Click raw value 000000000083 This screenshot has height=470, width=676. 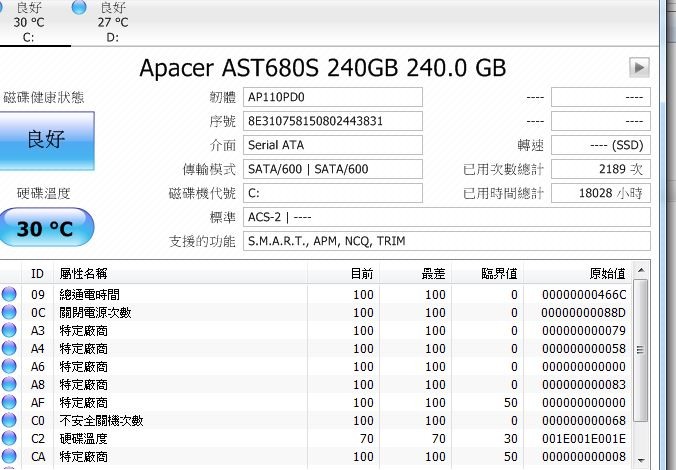584,385
